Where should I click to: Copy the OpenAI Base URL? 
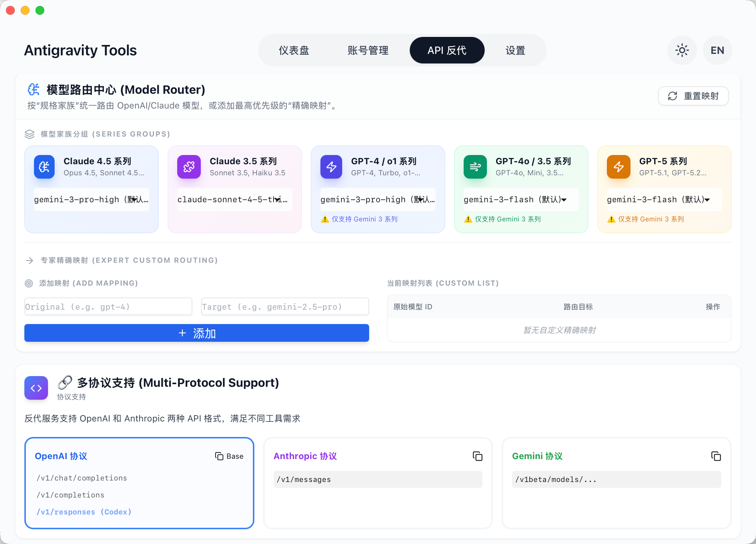(x=229, y=456)
